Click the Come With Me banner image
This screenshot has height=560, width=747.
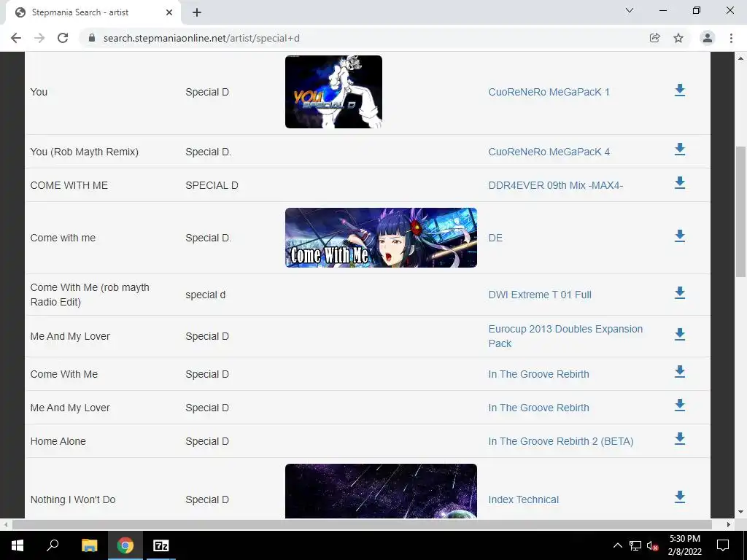[x=381, y=238]
